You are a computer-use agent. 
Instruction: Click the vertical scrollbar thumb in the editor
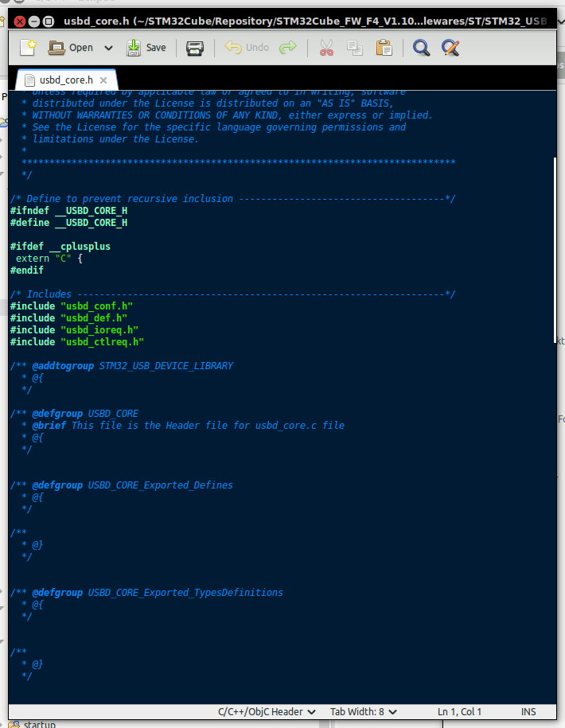(x=555, y=250)
